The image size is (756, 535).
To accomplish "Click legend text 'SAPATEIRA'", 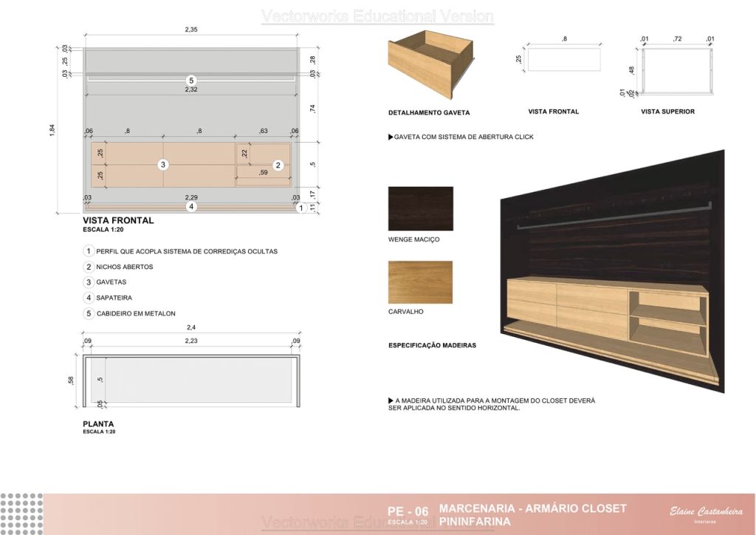I will 114,298.
